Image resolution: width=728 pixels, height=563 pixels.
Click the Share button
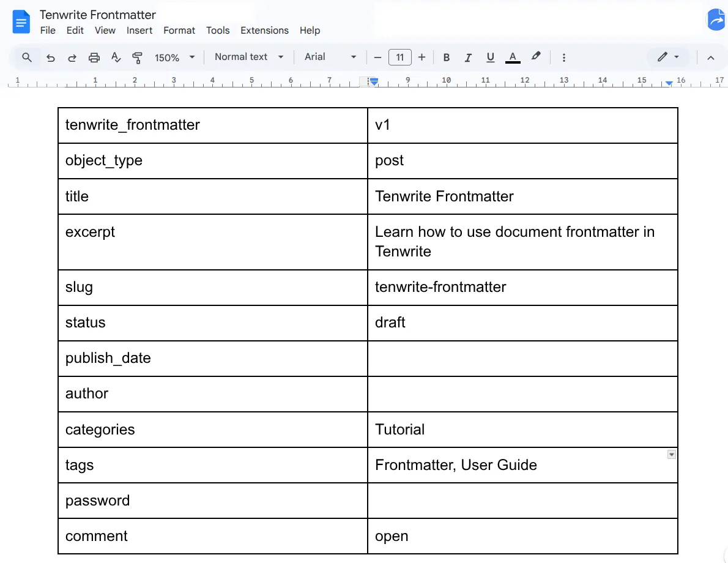tap(716, 20)
